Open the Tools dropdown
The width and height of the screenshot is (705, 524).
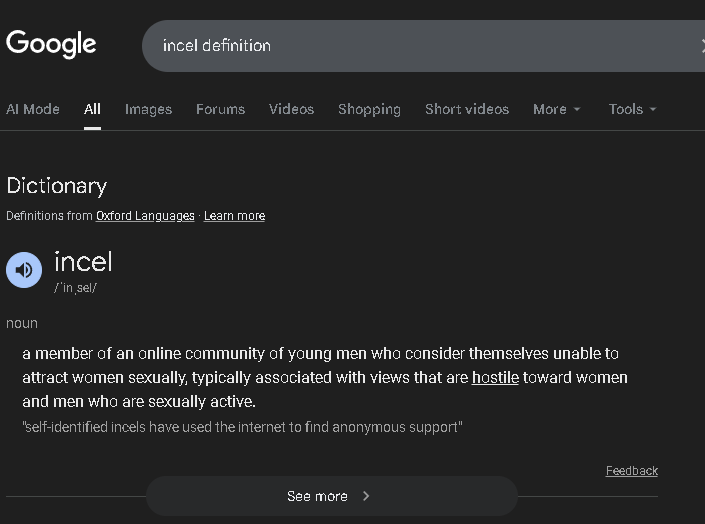click(632, 109)
